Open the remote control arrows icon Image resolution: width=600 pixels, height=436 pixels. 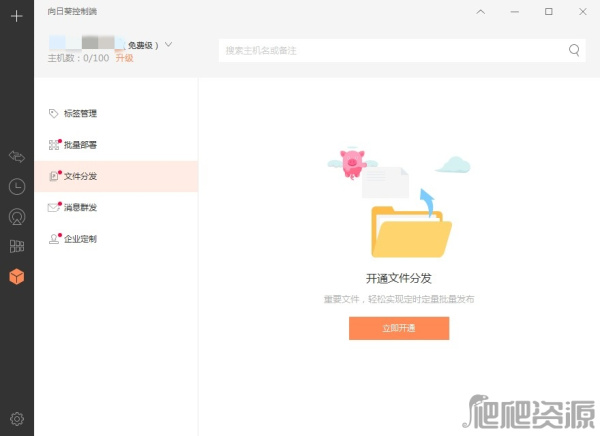[x=17, y=157]
